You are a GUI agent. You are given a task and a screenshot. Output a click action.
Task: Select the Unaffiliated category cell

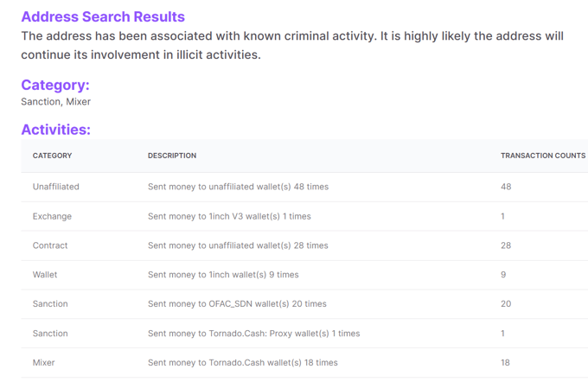(x=56, y=187)
